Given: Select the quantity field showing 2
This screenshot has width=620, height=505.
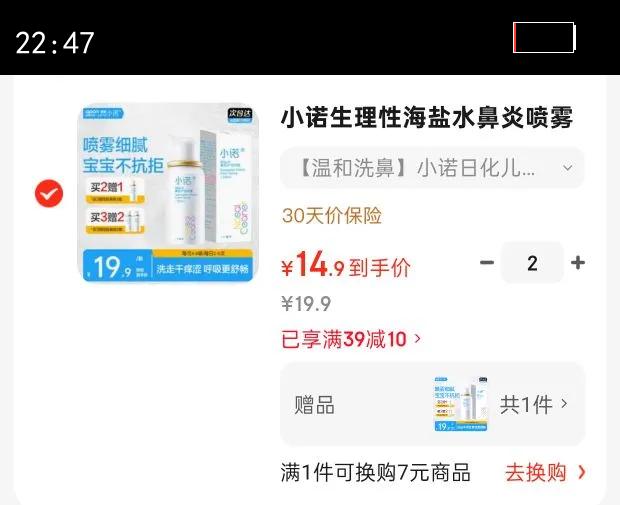Looking at the screenshot, I should pyautogui.click(x=532, y=263).
